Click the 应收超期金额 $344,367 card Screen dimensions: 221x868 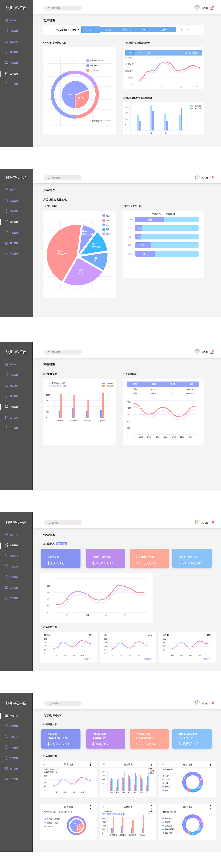[x=105, y=739]
